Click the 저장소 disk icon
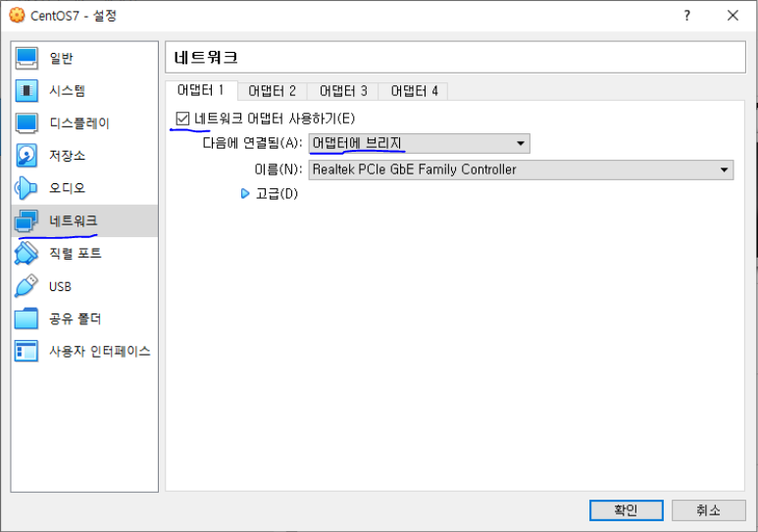The height and width of the screenshot is (532, 758). (x=26, y=156)
